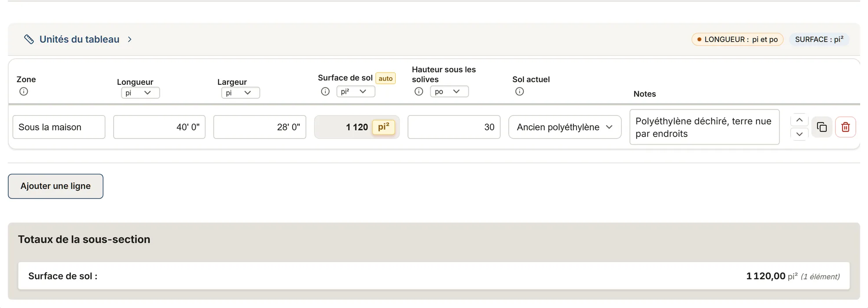
Task: Click the Totaux de la sous-section heading
Action: point(84,239)
